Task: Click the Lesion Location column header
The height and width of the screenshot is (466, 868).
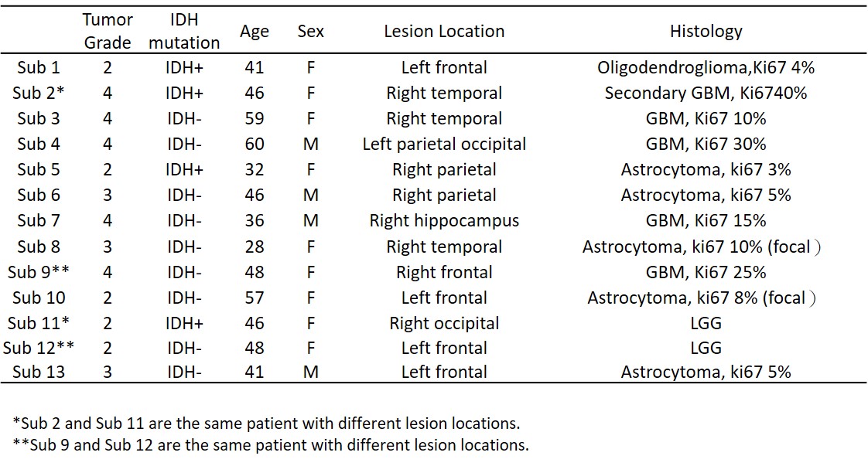Action: point(444,32)
